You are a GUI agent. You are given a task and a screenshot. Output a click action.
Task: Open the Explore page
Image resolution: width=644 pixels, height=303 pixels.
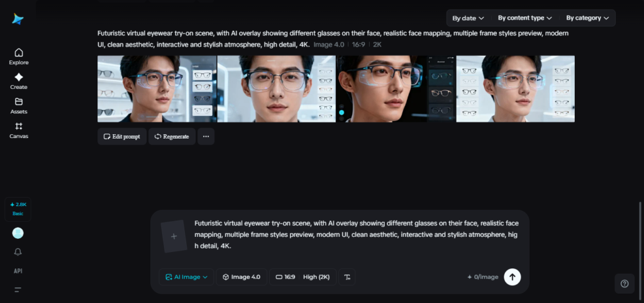click(18, 57)
